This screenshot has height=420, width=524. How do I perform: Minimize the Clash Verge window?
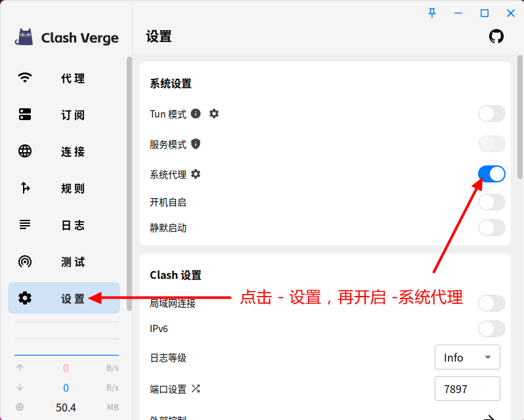pos(458,13)
